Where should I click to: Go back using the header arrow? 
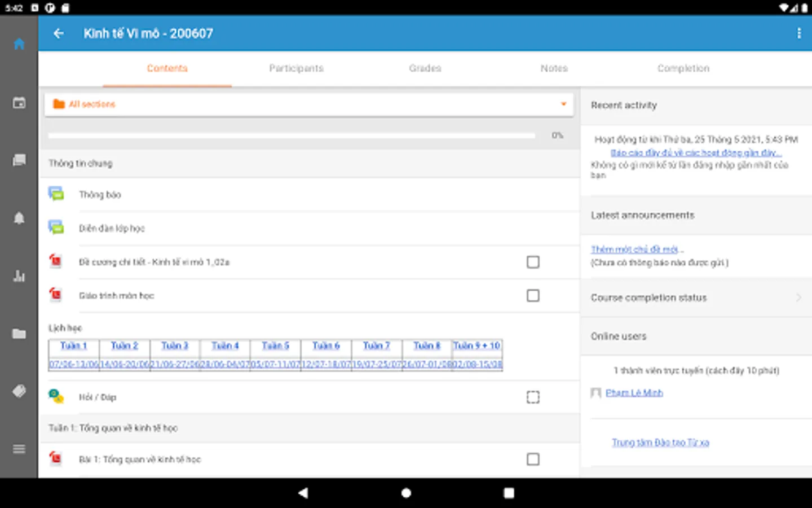[58, 33]
